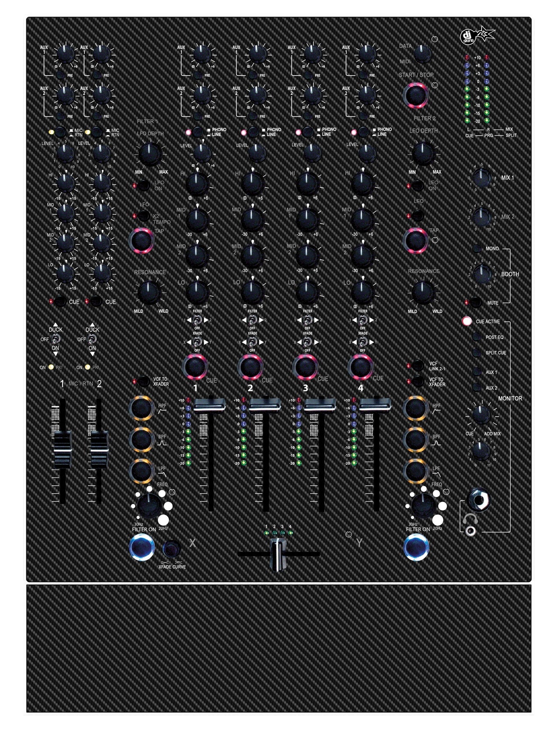The height and width of the screenshot is (733, 560).
Task: Click channel 1 LEVEL knob
Action: [202, 153]
